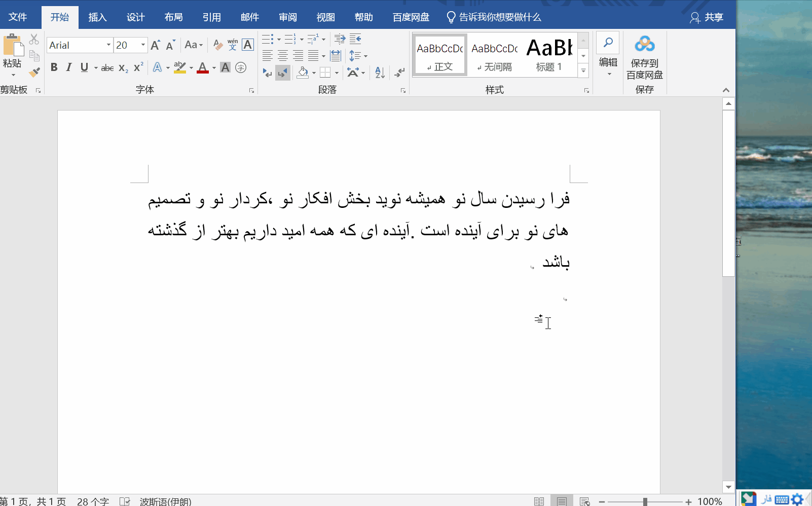Set left-to-right text direction

pos(267,73)
